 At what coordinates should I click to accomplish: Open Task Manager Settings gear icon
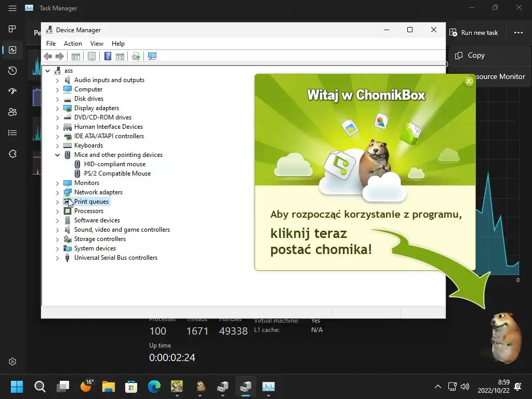[x=12, y=362]
